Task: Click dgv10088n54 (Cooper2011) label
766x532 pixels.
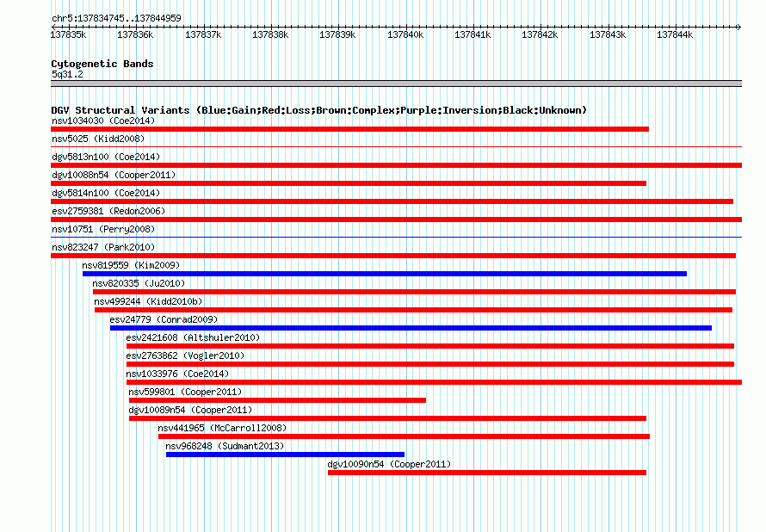Action: tap(114, 175)
